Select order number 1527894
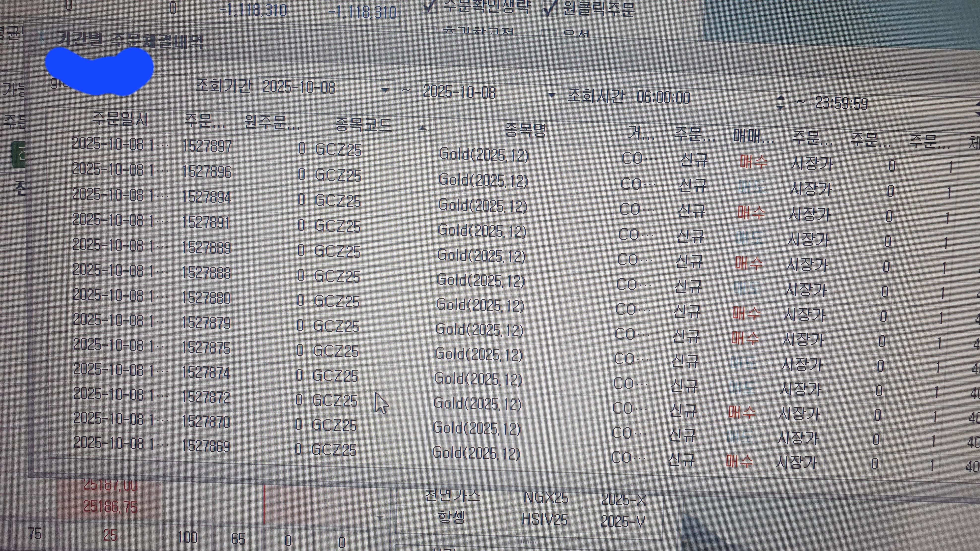This screenshot has height=551, width=980. tap(206, 197)
